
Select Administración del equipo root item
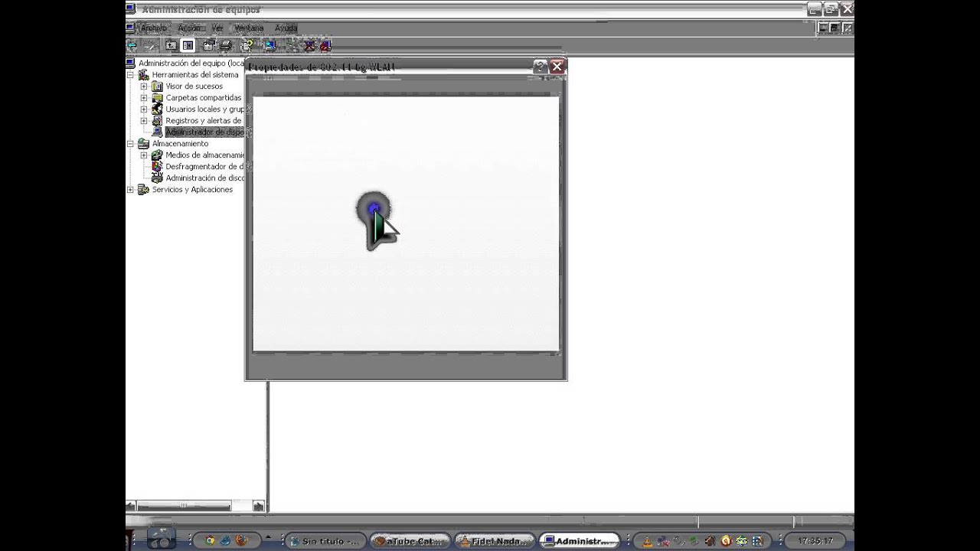click(191, 64)
